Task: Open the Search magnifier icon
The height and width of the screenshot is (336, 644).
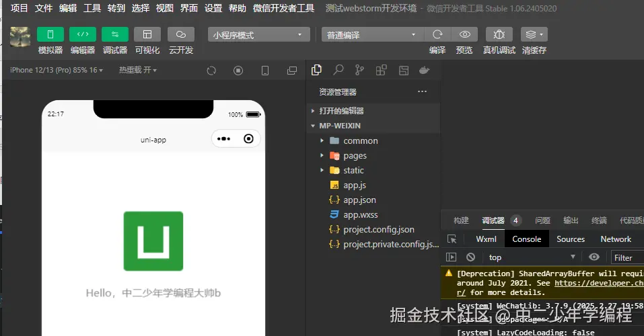Action: click(338, 70)
